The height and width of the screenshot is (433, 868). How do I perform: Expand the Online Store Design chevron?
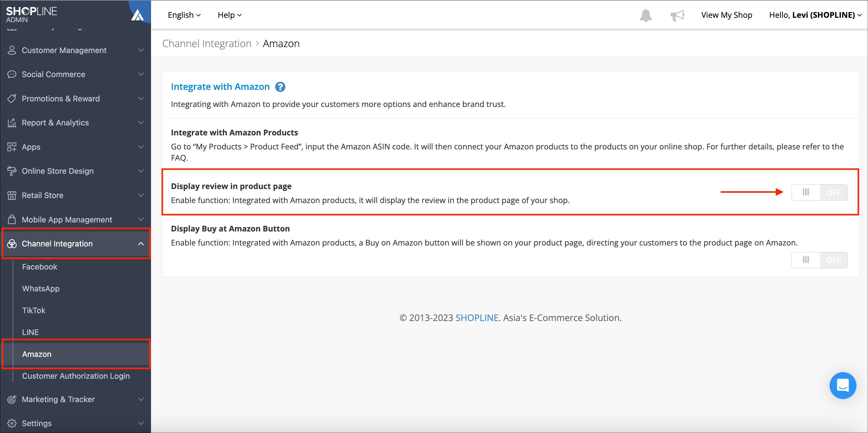click(141, 171)
